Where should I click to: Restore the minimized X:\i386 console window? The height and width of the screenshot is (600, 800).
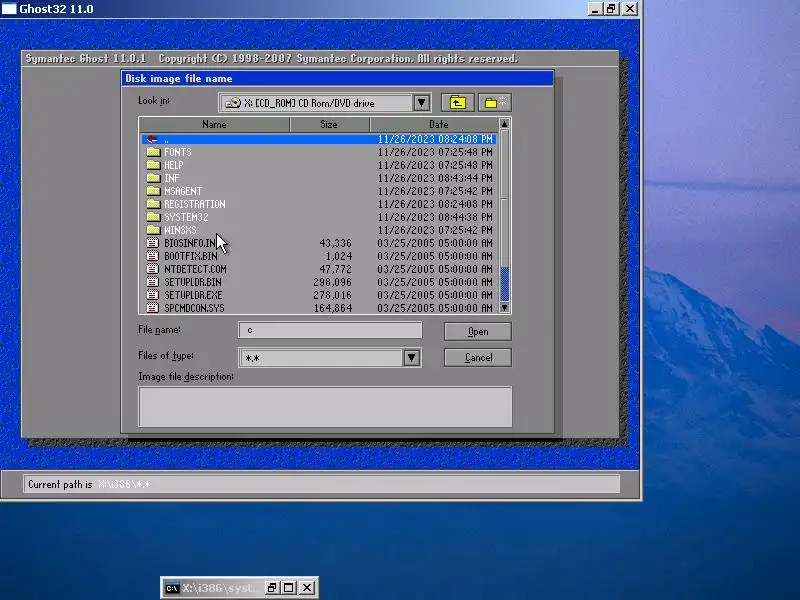[272, 588]
